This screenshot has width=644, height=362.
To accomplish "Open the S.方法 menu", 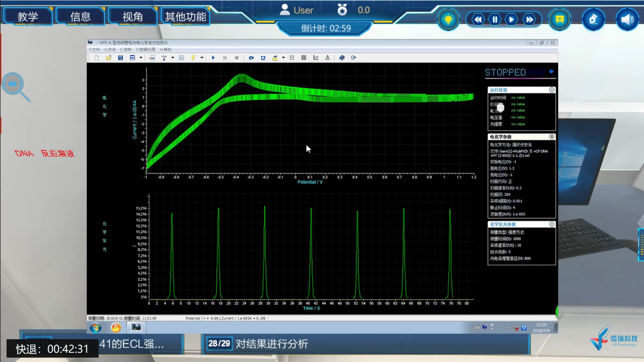I will pos(110,50).
